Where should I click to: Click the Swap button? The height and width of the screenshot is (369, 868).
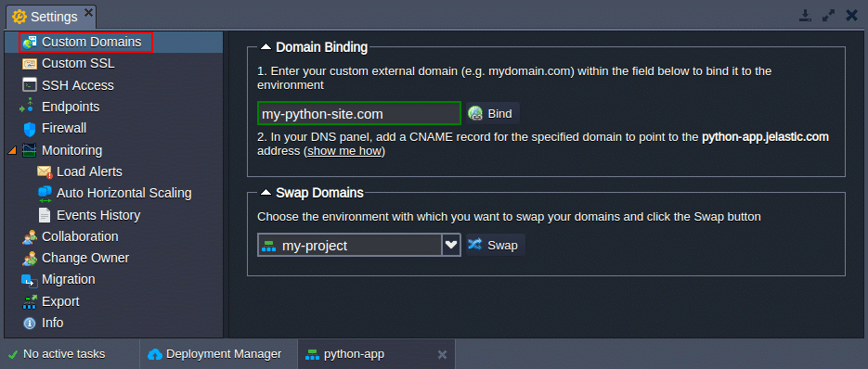[x=494, y=245]
